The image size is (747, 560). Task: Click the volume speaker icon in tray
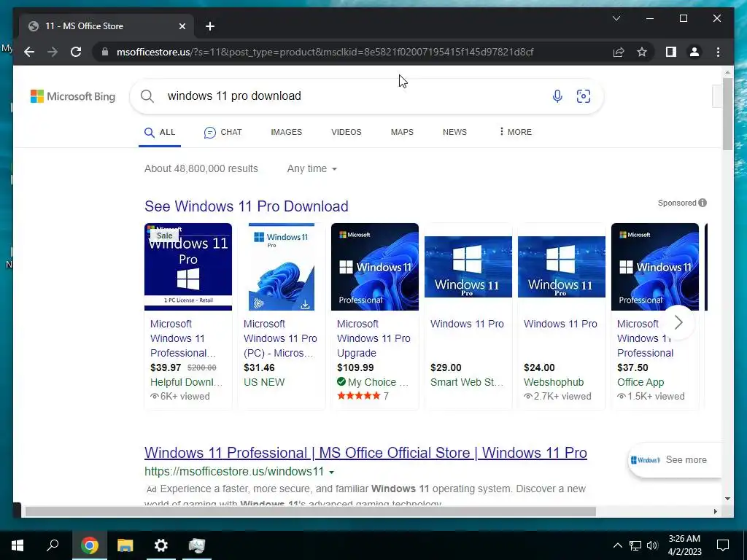(x=652, y=545)
